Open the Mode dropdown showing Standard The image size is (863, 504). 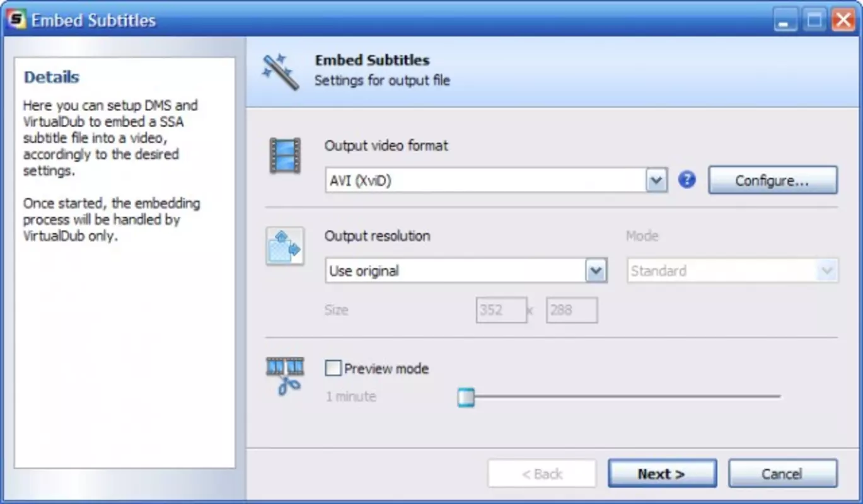pos(733,271)
